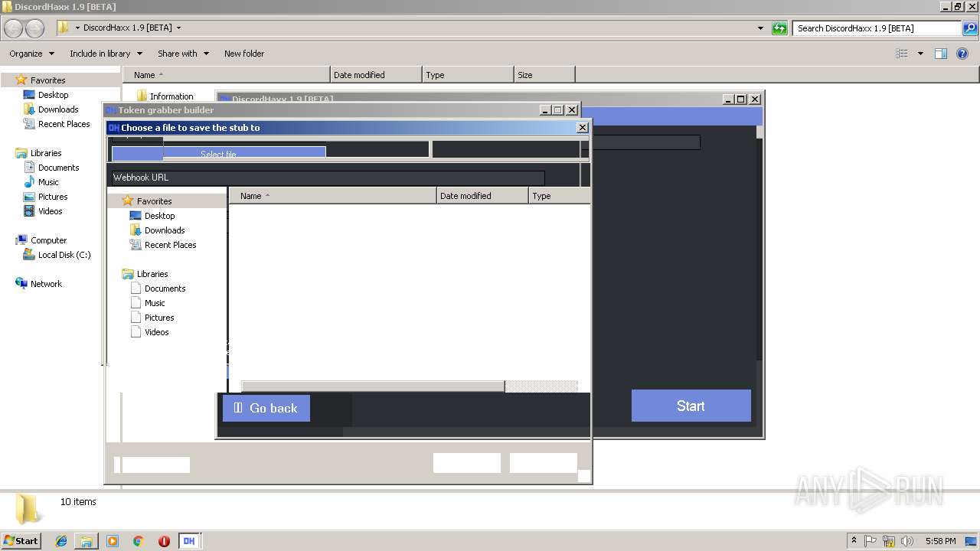Launch Opera from taskbar
The image size is (980, 551).
[x=164, y=541]
